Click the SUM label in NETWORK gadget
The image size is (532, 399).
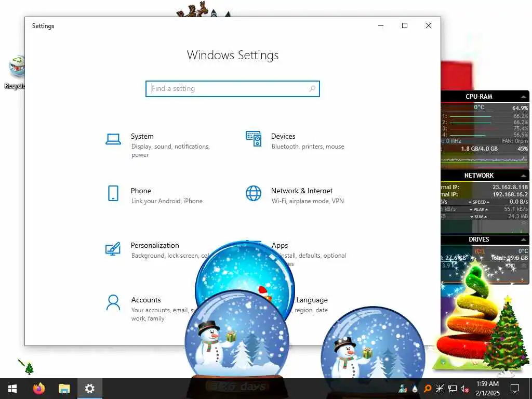coord(478,217)
